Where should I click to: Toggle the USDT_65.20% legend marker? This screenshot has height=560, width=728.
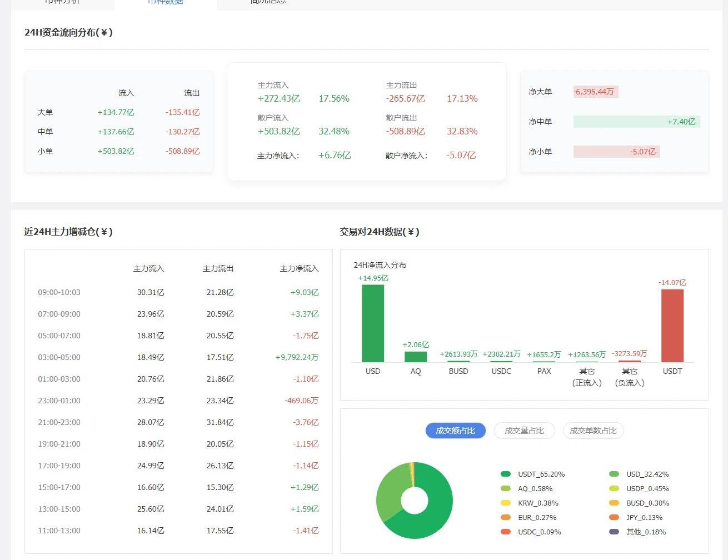[506, 474]
